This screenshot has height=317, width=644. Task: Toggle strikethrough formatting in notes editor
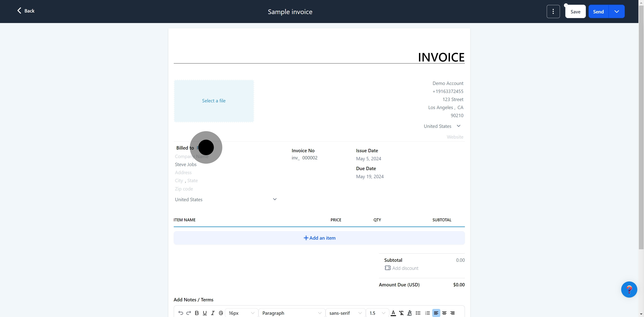click(x=221, y=313)
